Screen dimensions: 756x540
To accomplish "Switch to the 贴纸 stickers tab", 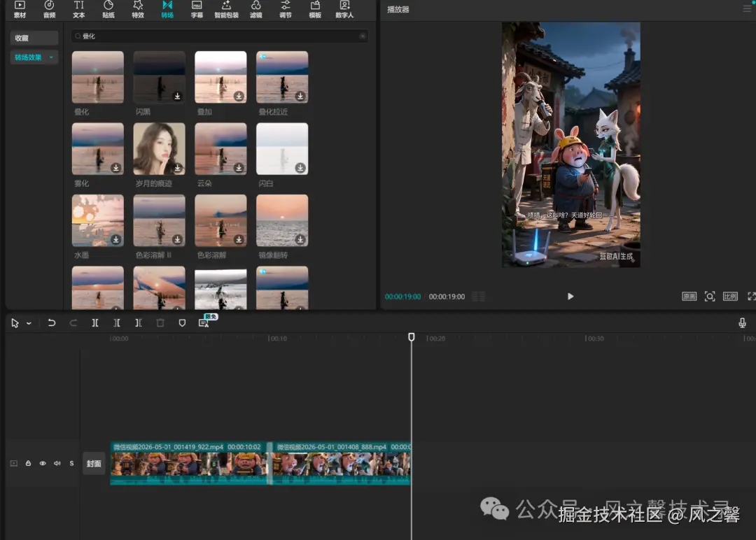I will tap(108, 9).
